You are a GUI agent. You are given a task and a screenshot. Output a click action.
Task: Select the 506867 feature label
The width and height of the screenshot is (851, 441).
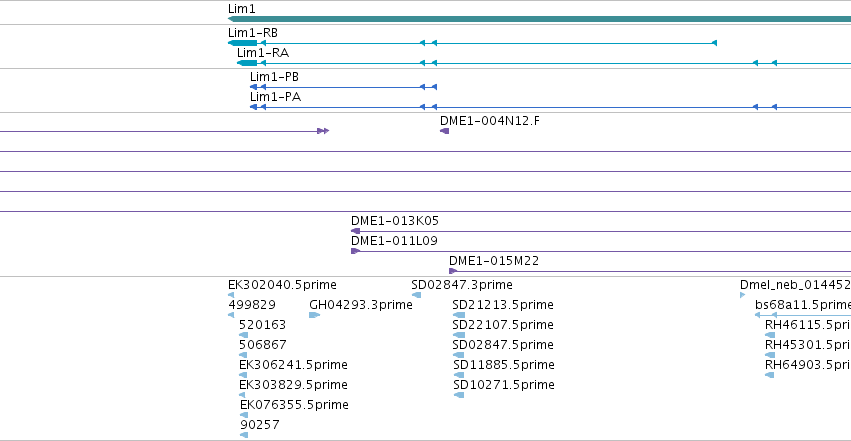tap(262, 345)
